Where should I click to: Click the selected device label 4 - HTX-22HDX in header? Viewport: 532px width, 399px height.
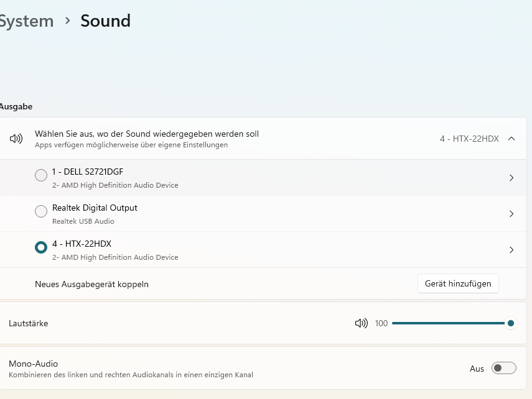(469, 139)
